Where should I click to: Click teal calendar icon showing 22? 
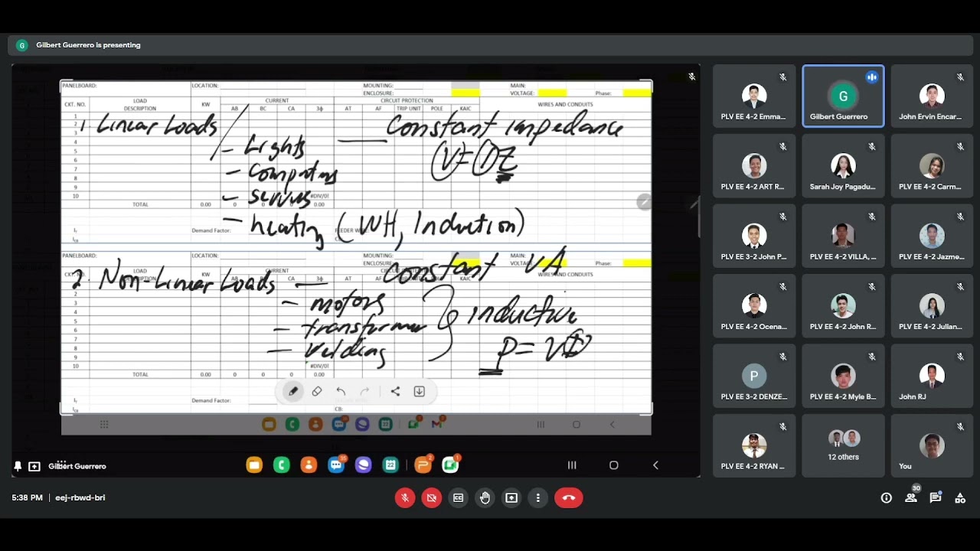(x=390, y=465)
